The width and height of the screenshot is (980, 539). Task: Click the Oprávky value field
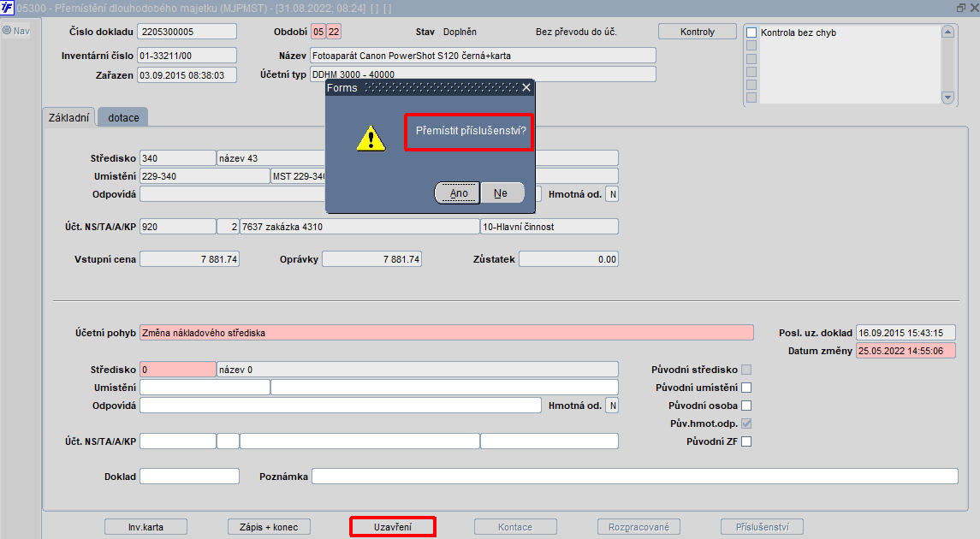click(371, 259)
